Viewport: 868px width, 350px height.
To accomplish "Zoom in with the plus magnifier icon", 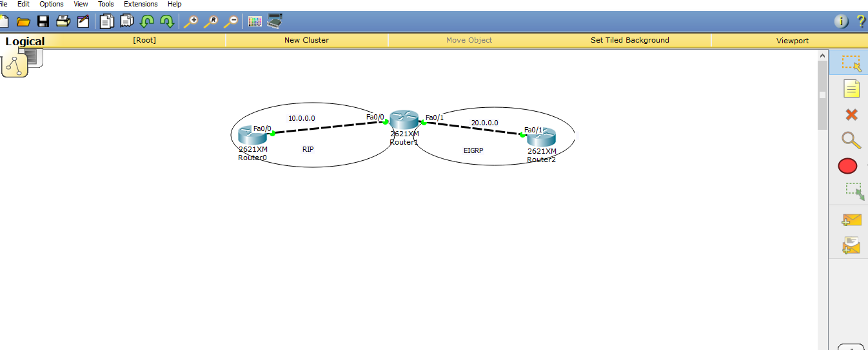I will (191, 21).
